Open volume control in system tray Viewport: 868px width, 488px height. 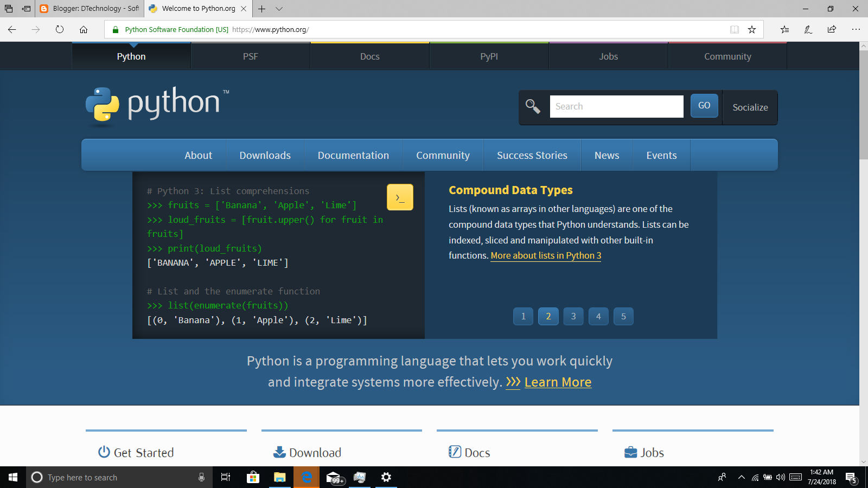[x=781, y=477]
